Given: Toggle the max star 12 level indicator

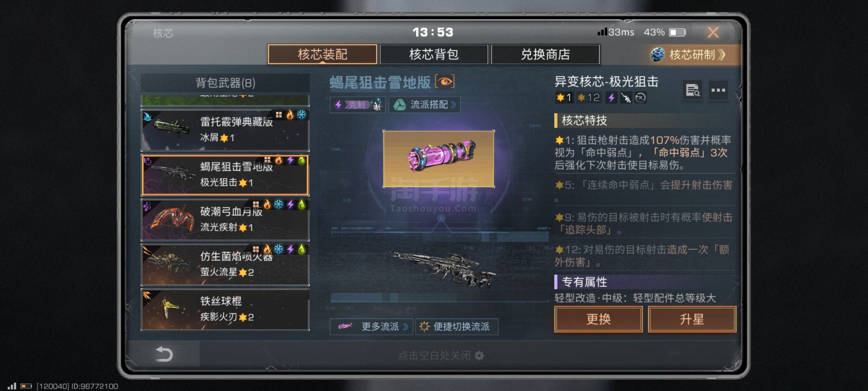Looking at the screenshot, I should [589, 98].
